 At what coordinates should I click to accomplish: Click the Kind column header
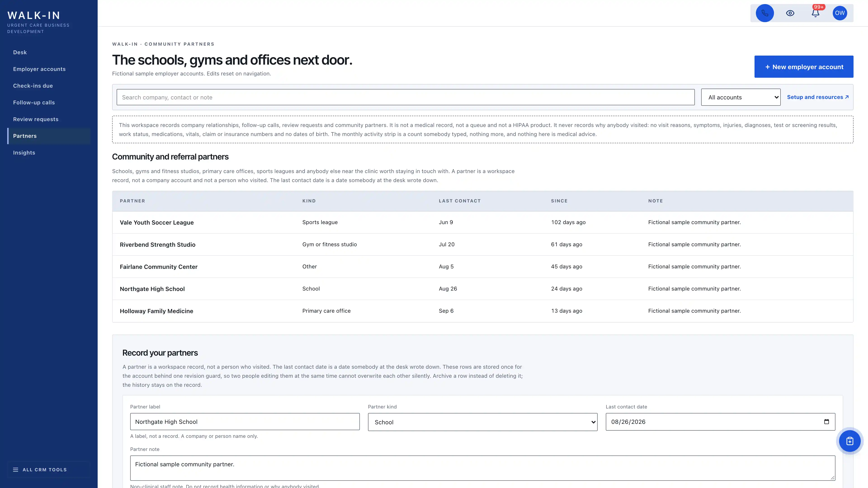point(309,201)
